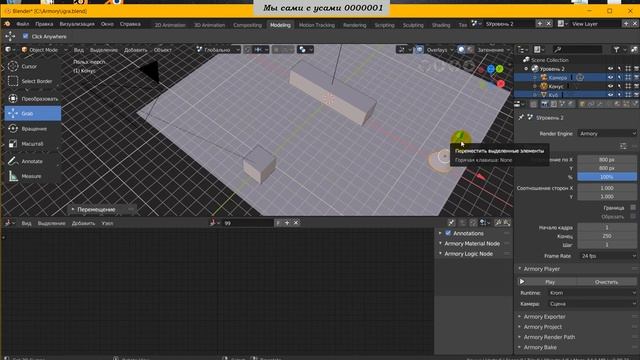Image resolution: width=640 pixels, height=360 pixels.
Task: Open the Узел menu in node editor
Action: tap(107, 223)
